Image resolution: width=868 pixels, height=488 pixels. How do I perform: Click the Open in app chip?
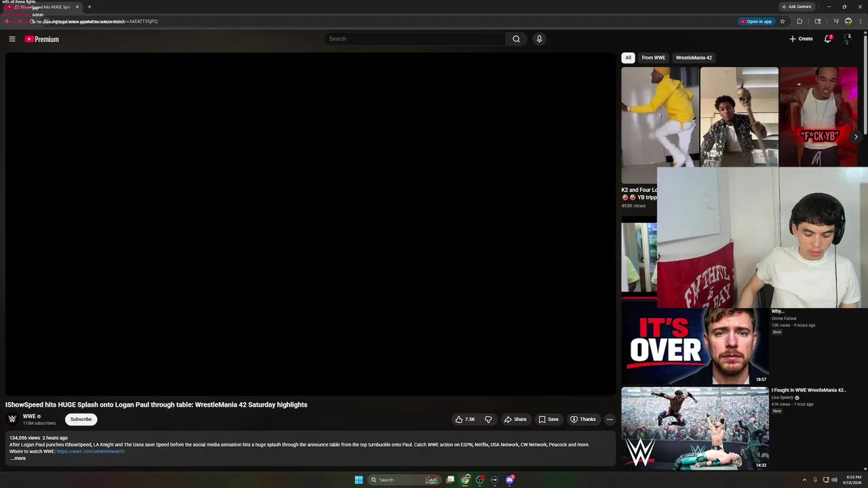click(x=755, y=22)
